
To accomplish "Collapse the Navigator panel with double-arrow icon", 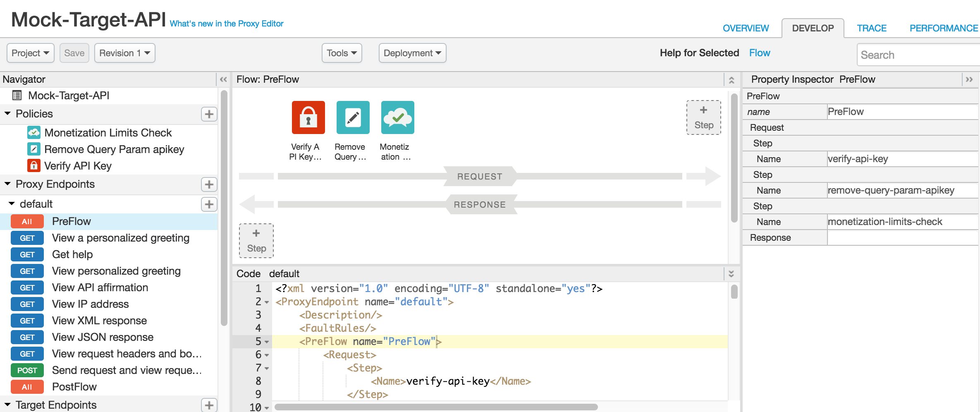I will coord(223,79).
